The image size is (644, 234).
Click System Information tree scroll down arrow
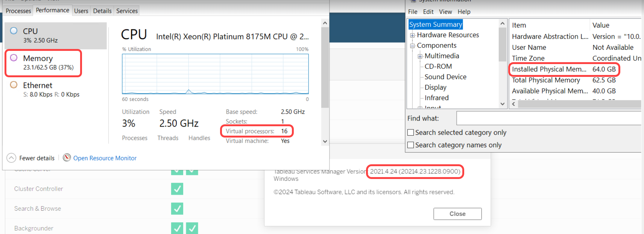[x=502, y=104]
